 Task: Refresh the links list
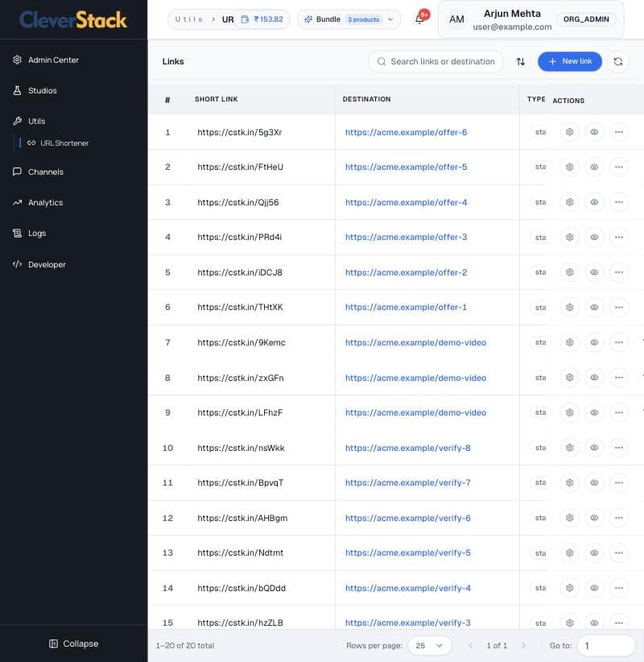pos(617,62)
